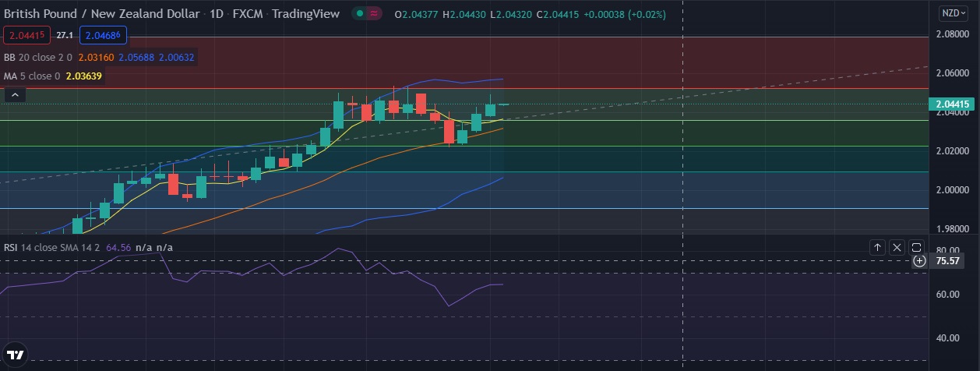Click the 2.08000 price axis label
Viewport: 980px width, 371px height.
953,34
